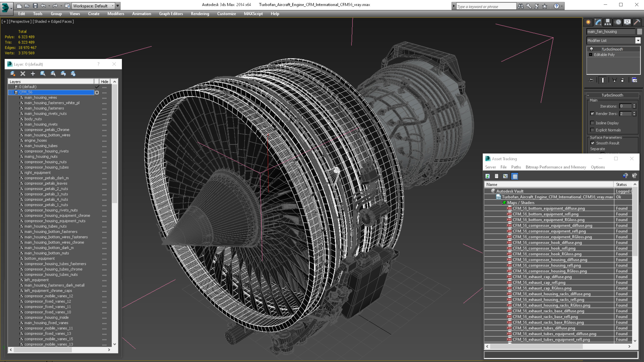Click Name column header in Asset Tracking

click(x=549, y=184)
